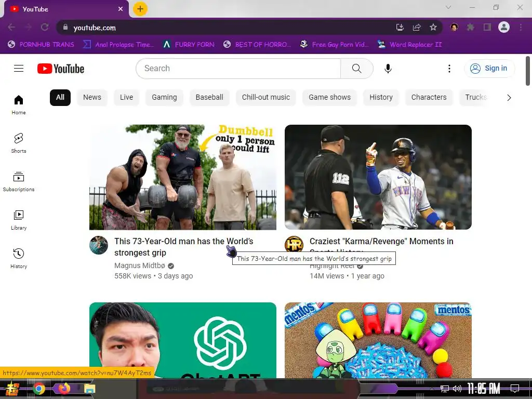Open the baseball Karma/Revenge video thumbnail
This screenshot has height=399, width=532.
coord(378,177)
